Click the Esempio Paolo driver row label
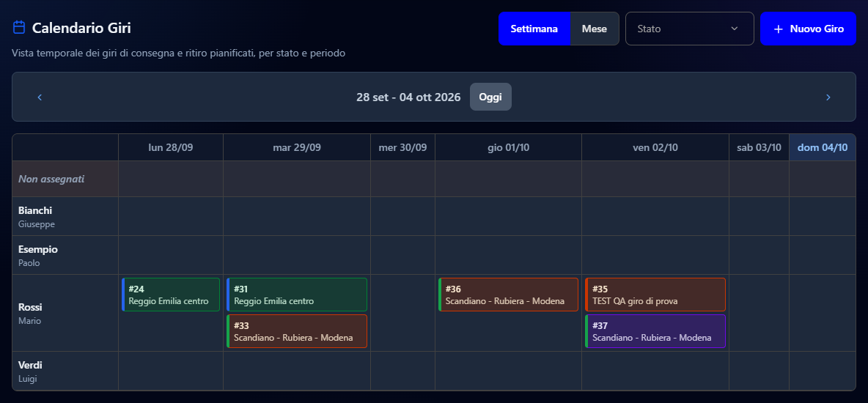 (x=65, y=255)
